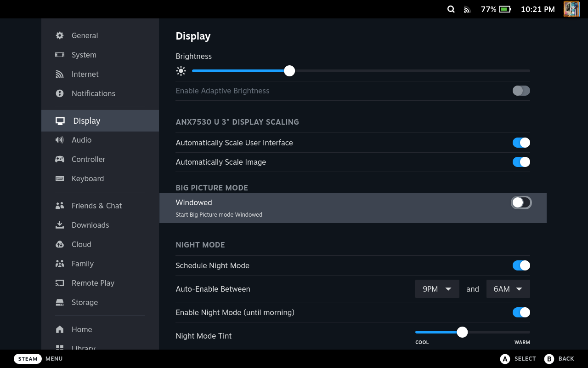Click the Cloud icon in sidebar

(60, 244)
